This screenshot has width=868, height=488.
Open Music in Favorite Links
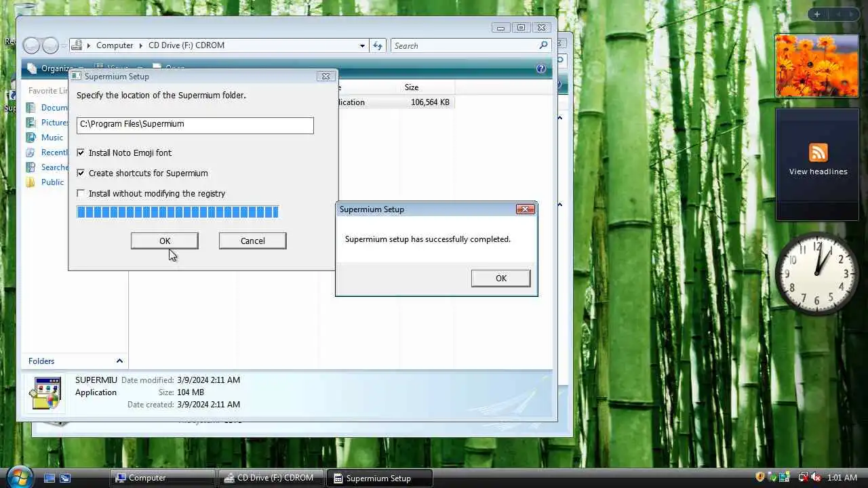[52, 138]
